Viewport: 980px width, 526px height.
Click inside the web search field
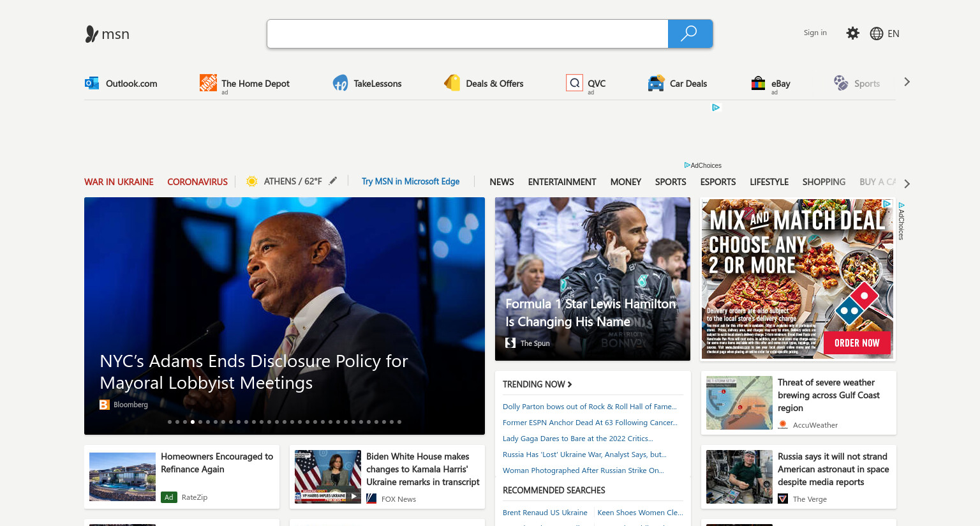(x=467, y=34)
